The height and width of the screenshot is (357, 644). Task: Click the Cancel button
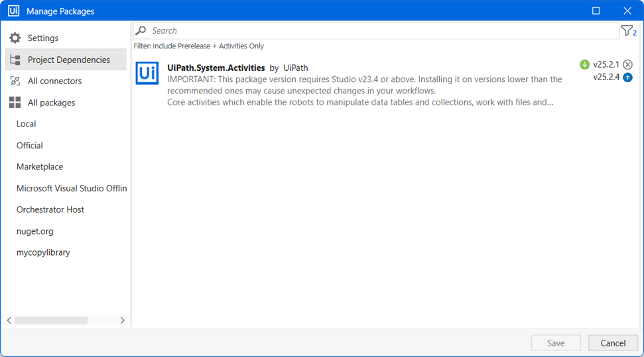click(x=613, y=342)
